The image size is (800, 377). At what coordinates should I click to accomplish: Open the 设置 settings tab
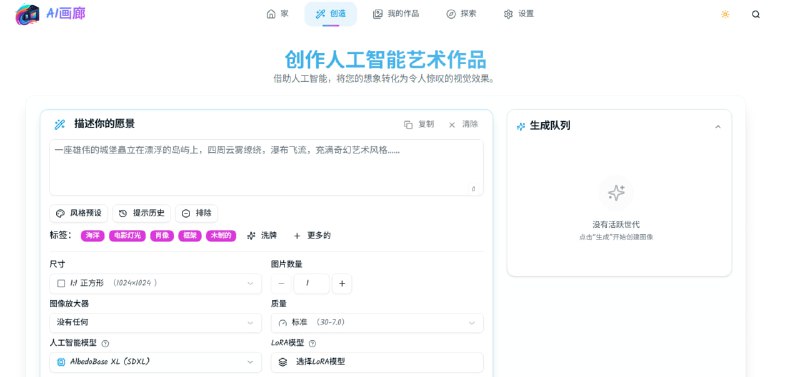[x=518, y=14]
